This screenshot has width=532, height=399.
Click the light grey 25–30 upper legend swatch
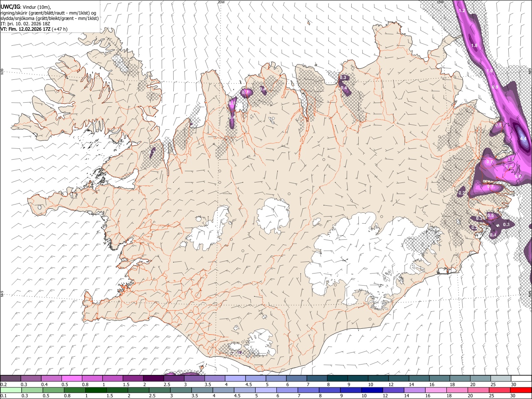501,378
